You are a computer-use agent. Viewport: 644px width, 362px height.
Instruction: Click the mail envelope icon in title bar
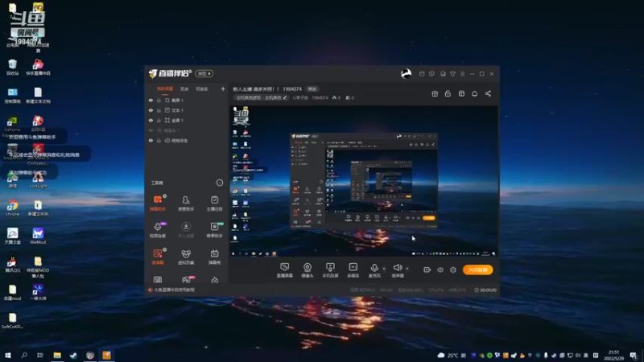(422, 74)
